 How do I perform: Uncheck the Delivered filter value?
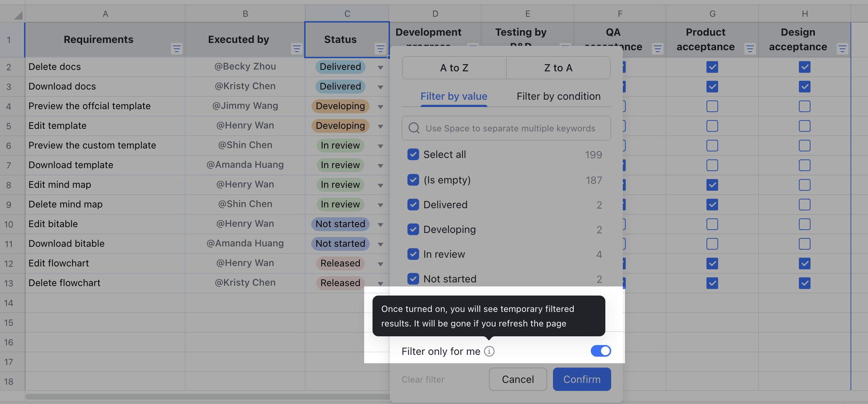tap(413, 204)
